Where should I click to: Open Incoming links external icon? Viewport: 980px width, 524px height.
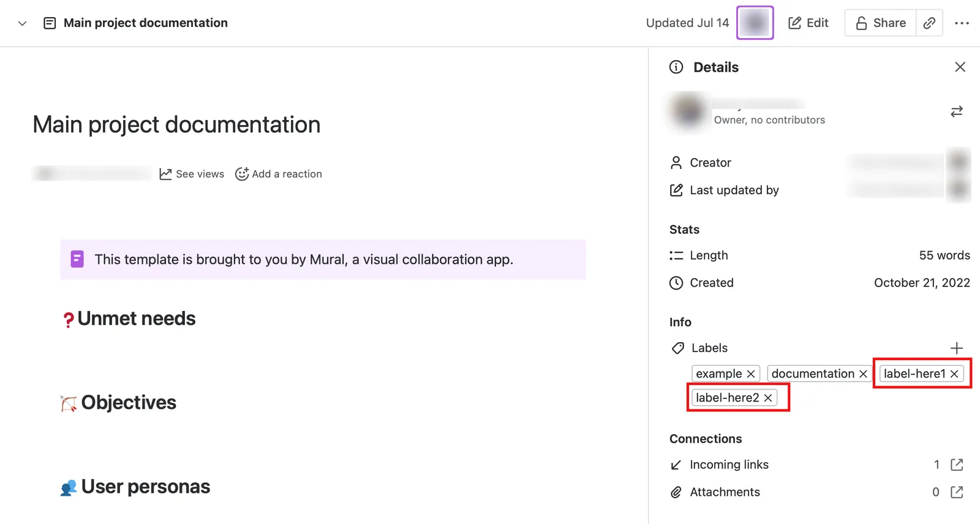(x=957, y=465)
